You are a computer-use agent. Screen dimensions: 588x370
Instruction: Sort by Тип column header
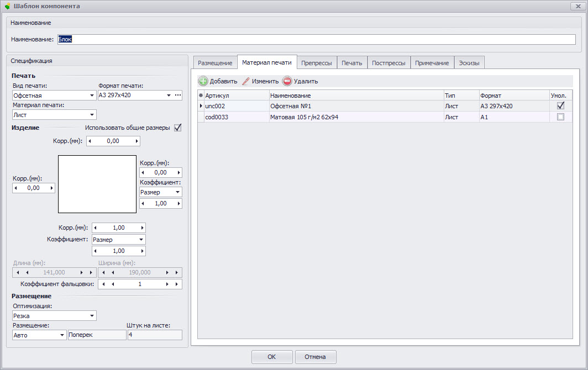[x=461, y=96]
